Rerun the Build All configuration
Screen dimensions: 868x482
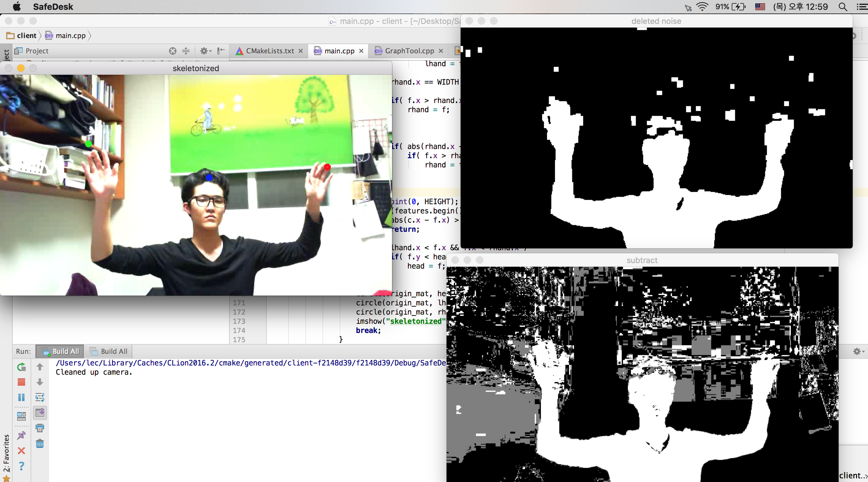[x=21, y=367]
